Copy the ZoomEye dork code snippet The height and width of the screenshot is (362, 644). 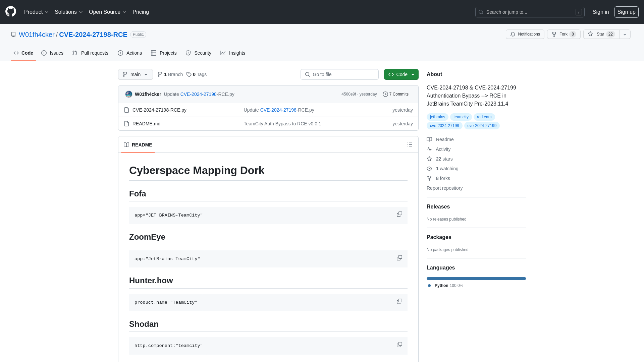pyautogui.click(x=399, y=258)
